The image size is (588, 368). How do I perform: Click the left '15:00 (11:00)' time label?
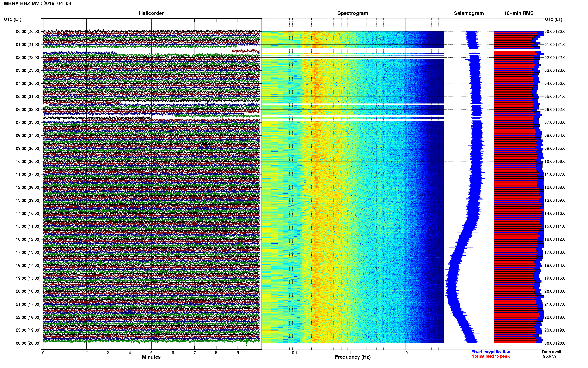(28, 226)
